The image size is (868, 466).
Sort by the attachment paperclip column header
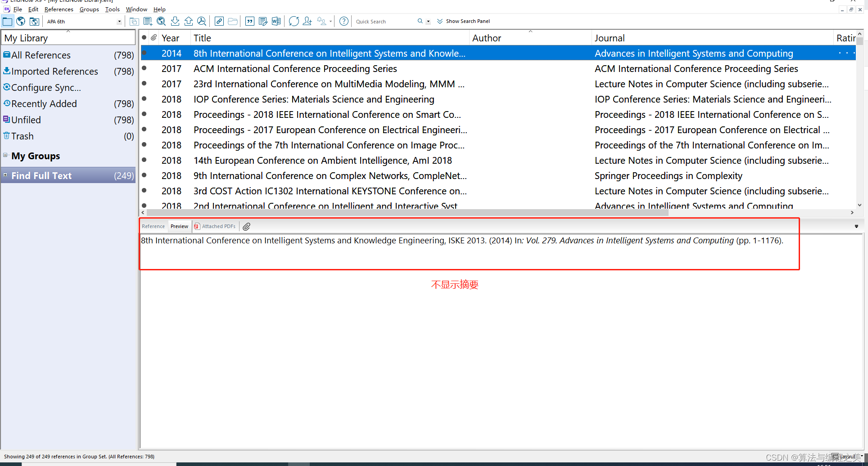tap(154, 38)
